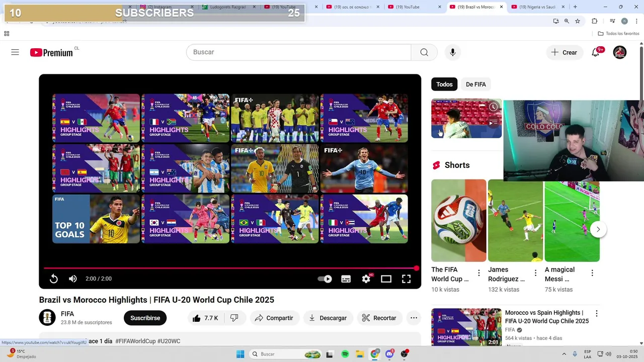
Task: Play the James Rodriguez short thumbnail
Action: pyautogui.click(x=516, y=220)
